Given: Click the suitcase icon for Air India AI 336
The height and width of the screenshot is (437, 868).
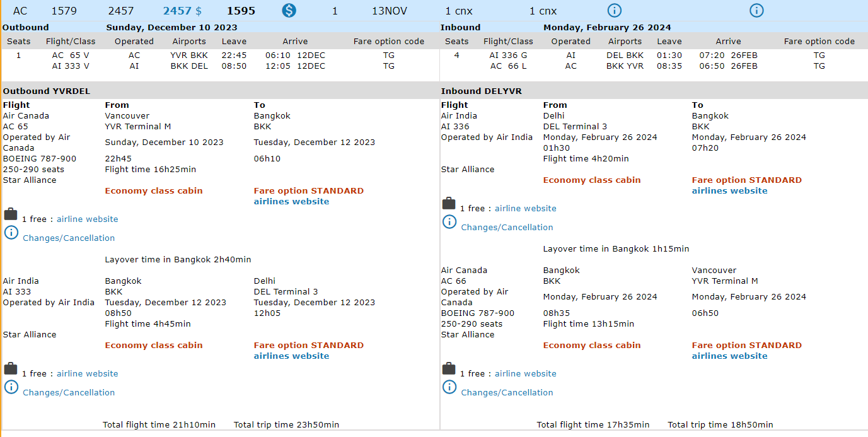Looking at the screenshot, I should tap(449, 204).
